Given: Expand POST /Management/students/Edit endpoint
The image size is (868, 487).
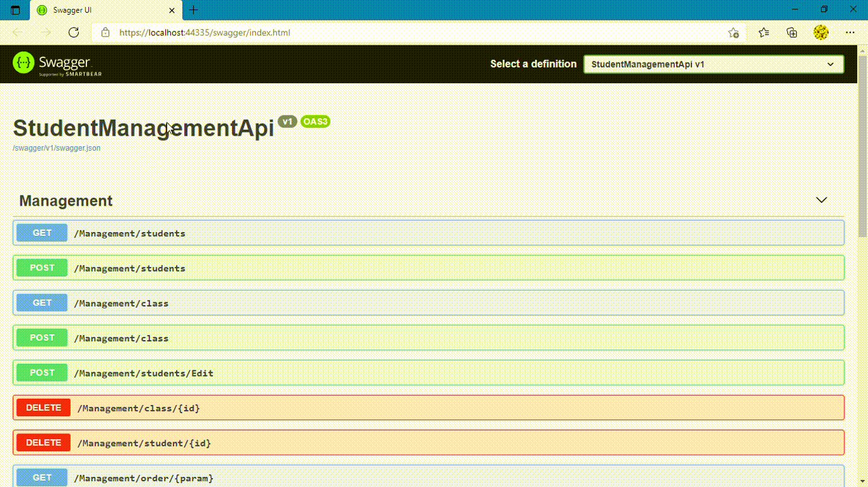Looking at the screenshot, I should [x=428, y=373].
